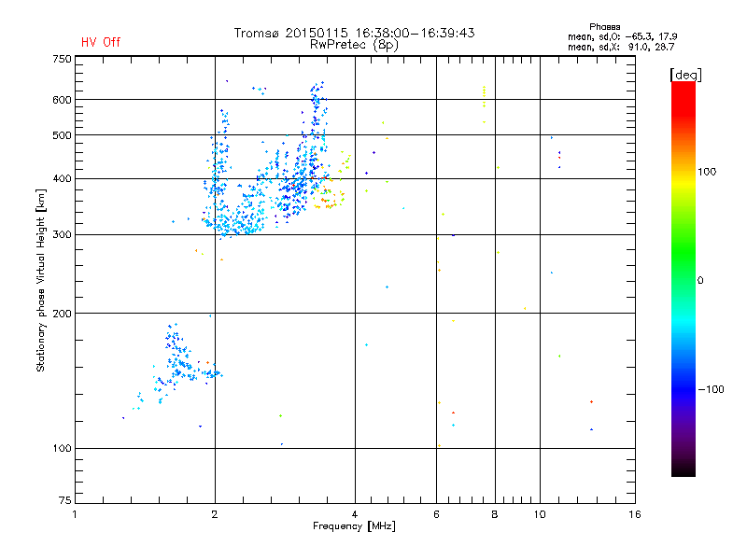Click x-axis tick label '6'

click(x=436, y=514)
